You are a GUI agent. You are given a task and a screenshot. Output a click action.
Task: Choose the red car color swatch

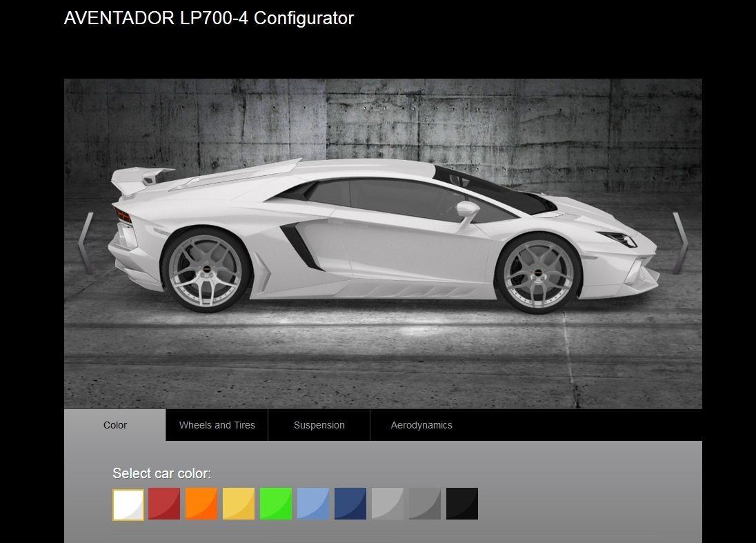pos(164,504)
